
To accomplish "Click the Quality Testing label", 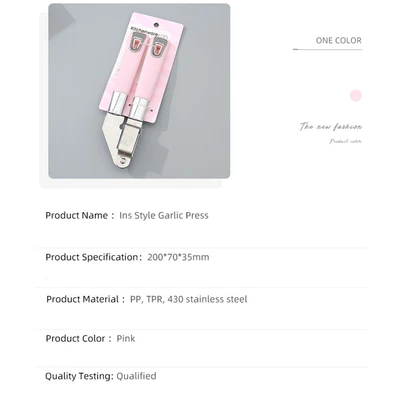I will click(x=79, y=376).
